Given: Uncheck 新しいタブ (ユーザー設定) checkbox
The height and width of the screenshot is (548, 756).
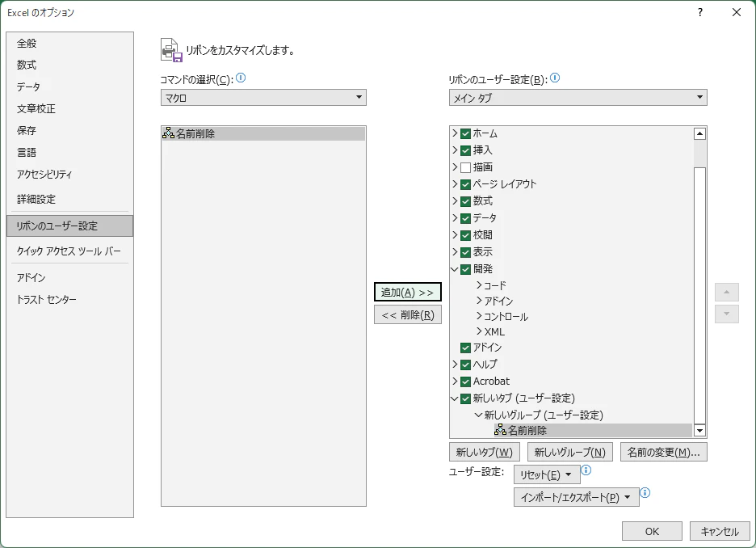Looking at the screenshot, I should (465, 398).
